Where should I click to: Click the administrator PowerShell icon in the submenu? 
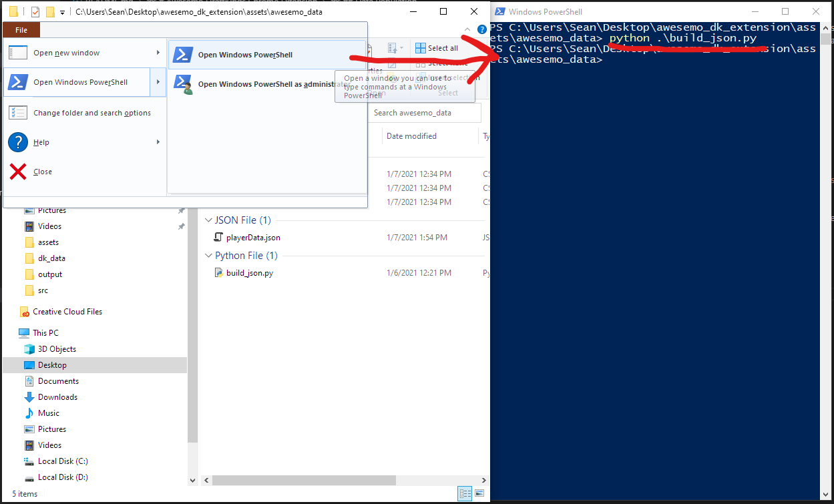[182, 84]
